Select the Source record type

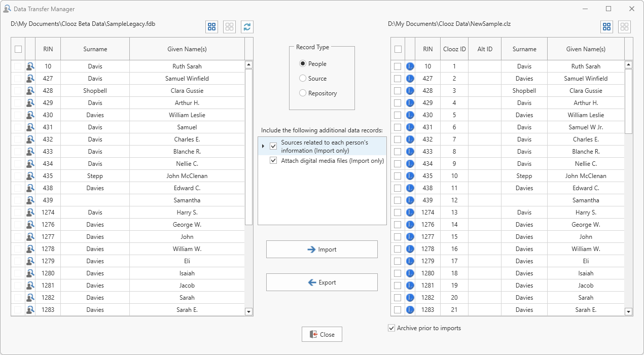click(x=303, y=79)
